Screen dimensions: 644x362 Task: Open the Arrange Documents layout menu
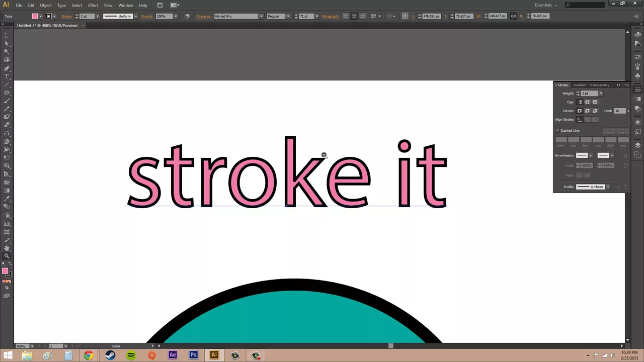coord(175,5)
